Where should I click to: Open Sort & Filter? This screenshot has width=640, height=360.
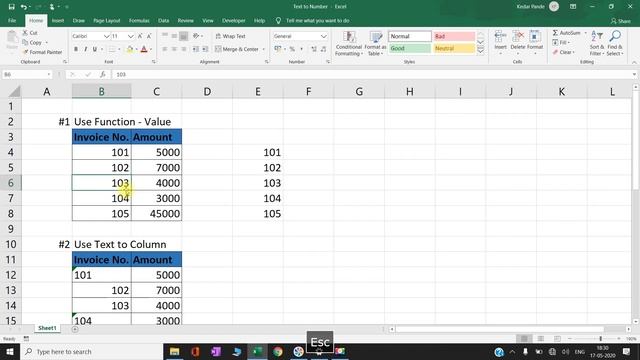(x=597, y=43)
